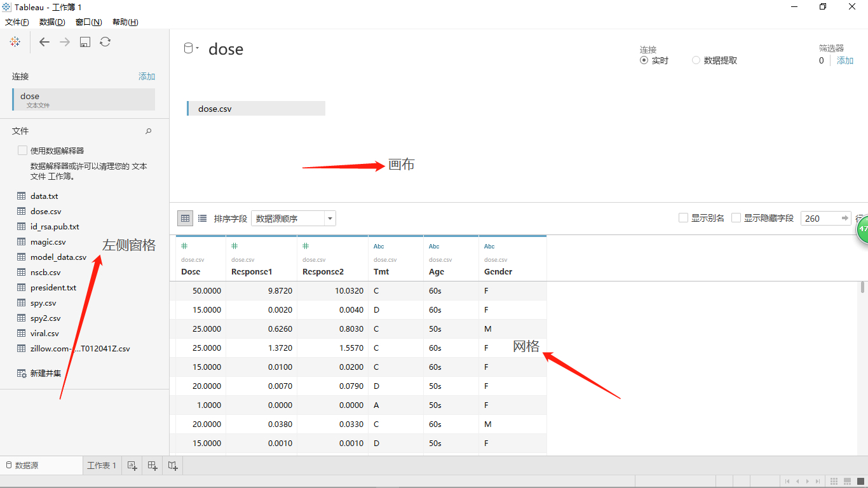Open the Dose column header menu
The image size is (868, 488).
tap(219, 271)
